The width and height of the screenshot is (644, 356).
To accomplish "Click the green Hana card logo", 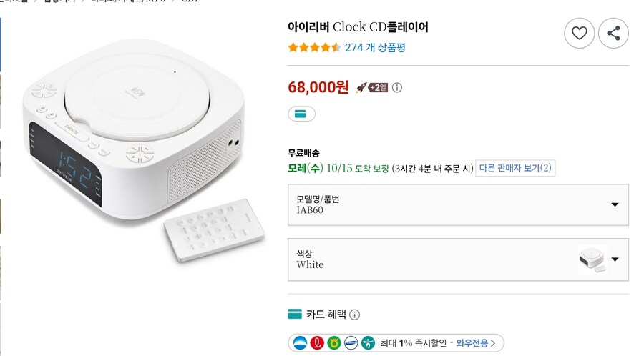I will [368, 343].
